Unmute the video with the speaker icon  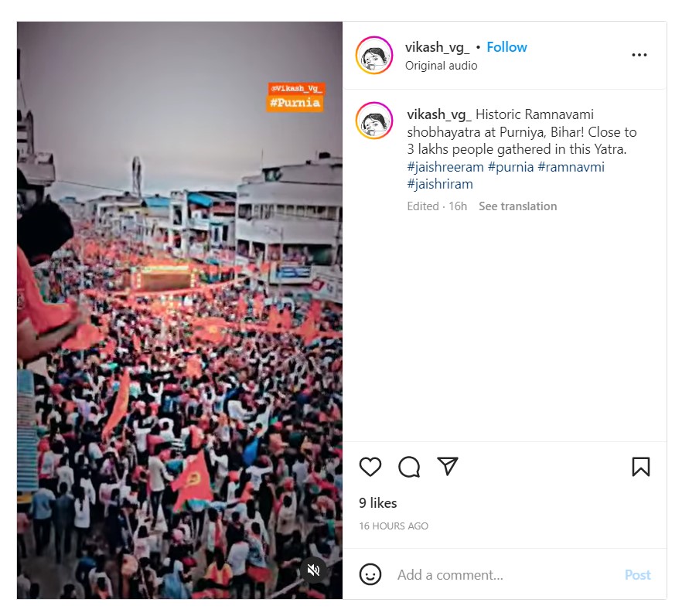(313, 570)
